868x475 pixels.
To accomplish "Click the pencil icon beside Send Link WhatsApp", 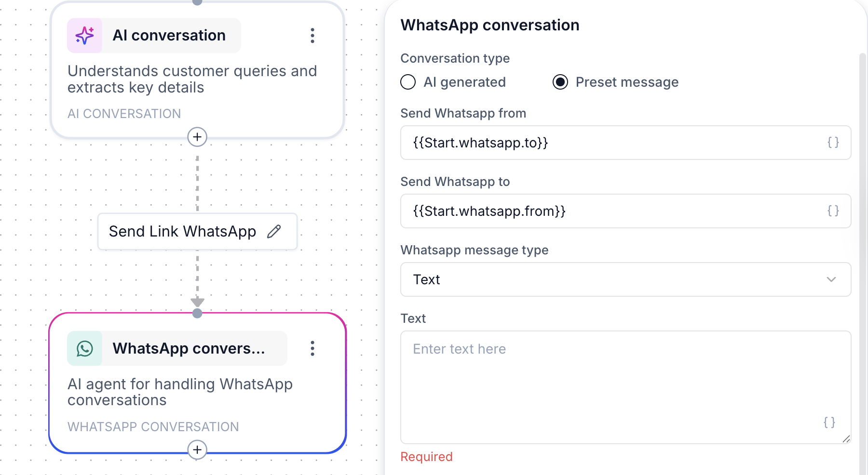I will point(274,232).
